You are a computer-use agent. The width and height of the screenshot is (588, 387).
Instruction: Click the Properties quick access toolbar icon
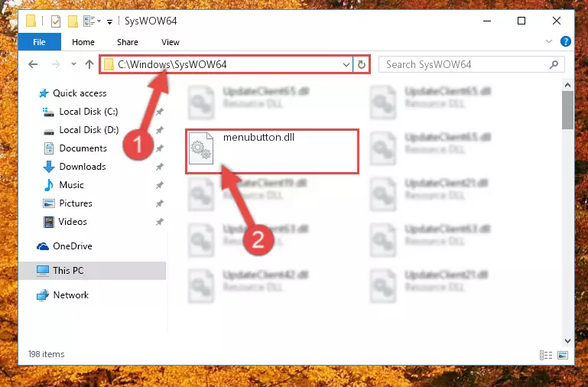56,21
